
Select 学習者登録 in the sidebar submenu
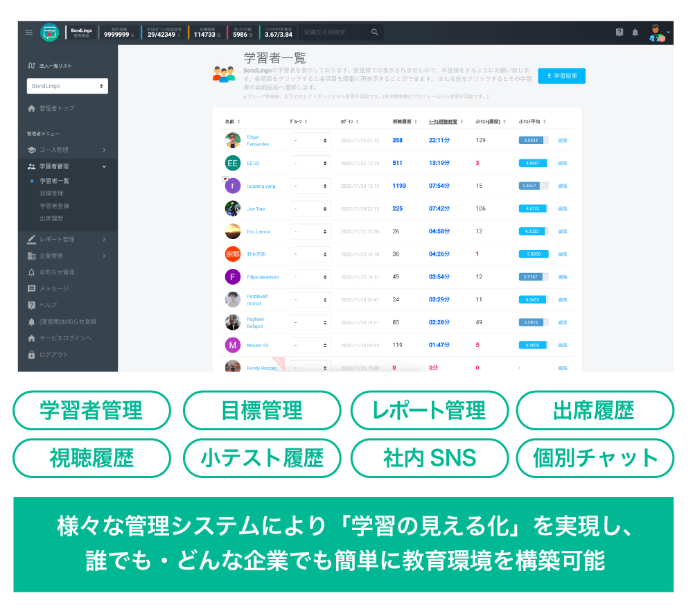coord(54,206)
